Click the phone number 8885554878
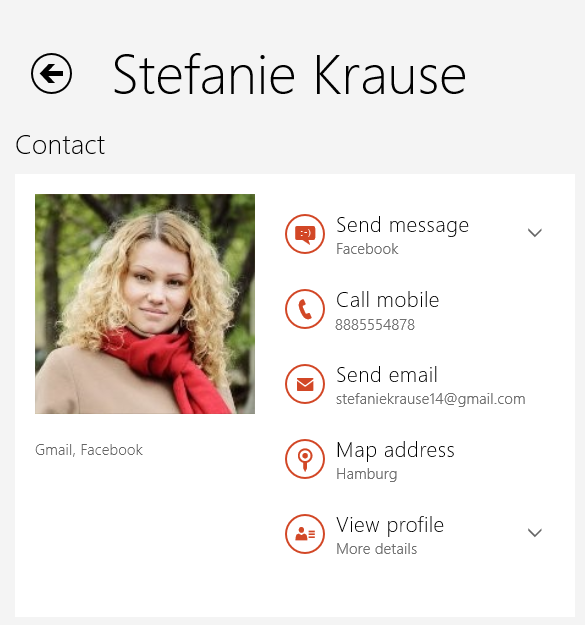This screenshot has height=625, width=585. (x=375, y=325)
